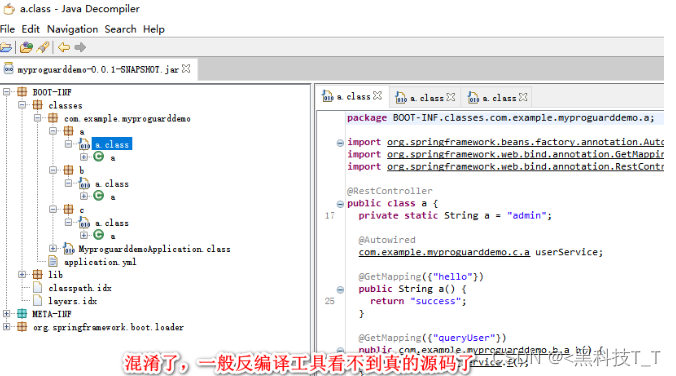Close the myproguarddemo-0.0.1-SNAPSHOT.jar tab
The height and width of the screenshot is (376, 676).
click(x=186, y=69)
